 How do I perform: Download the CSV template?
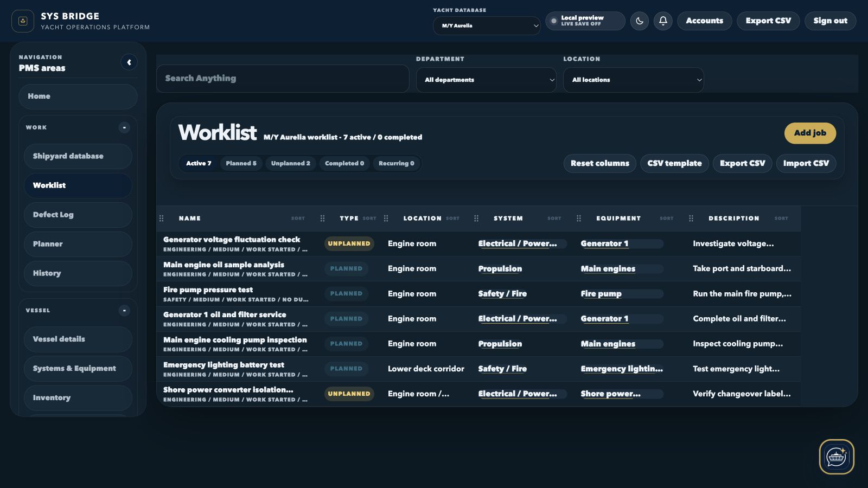point(674,163)
